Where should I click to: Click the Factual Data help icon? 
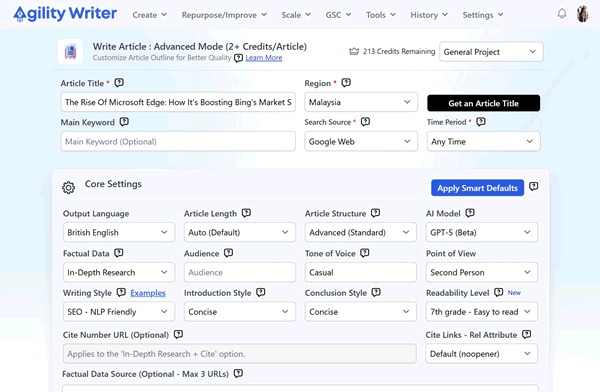[x=119, y=253]
